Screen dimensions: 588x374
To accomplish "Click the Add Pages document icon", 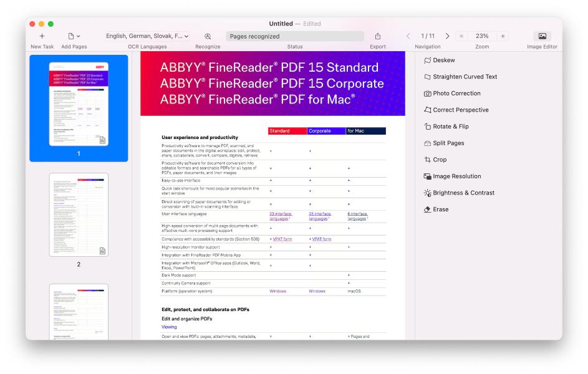I will pos(71,36).
